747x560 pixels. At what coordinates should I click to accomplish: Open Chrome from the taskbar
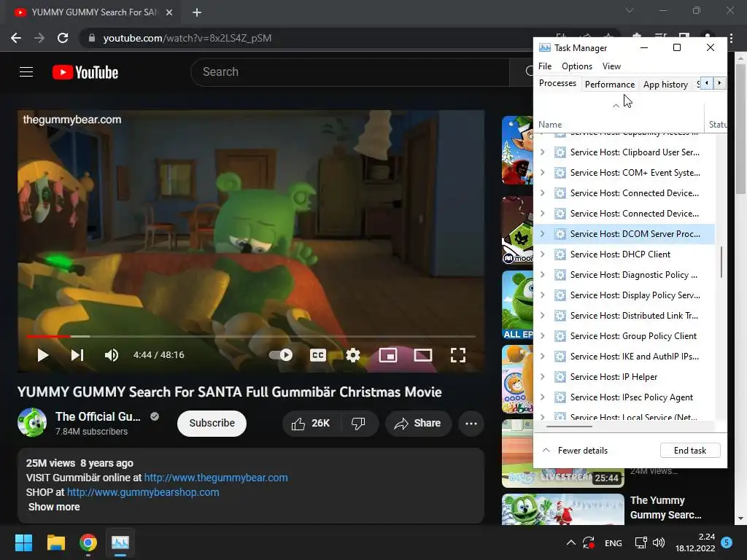pyautogui.click(x=88, y=542)
